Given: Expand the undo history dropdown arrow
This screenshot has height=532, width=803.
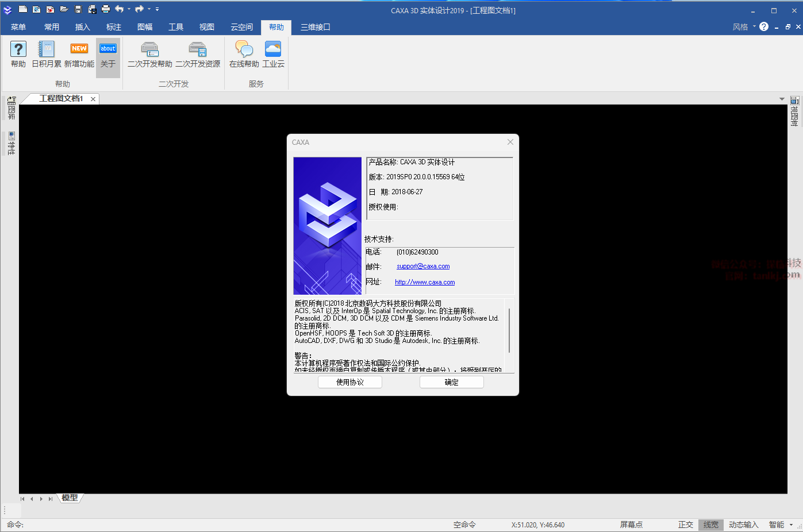Looking at the screenshot, I should [129, 9].
